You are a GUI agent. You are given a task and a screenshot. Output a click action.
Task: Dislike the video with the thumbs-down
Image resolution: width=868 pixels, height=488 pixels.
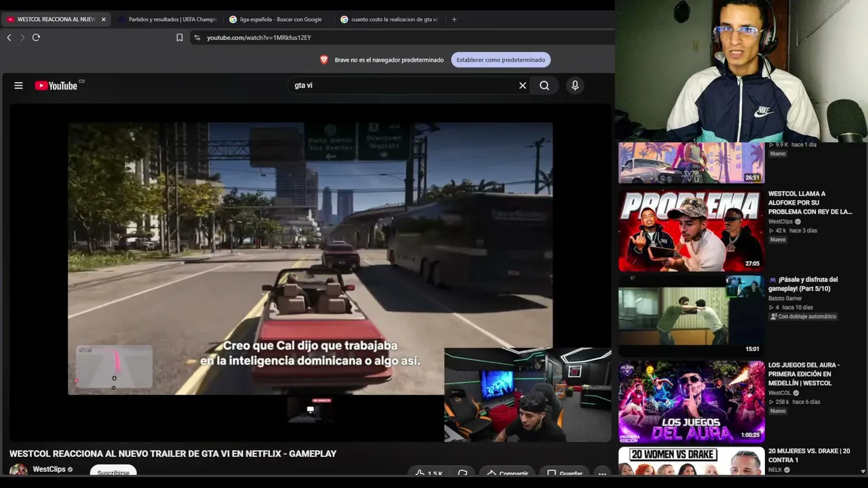click(462, 473)
